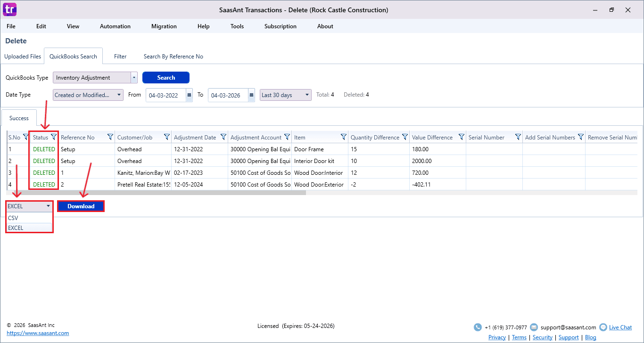
Task: Open Customer/Job column filter
Action: click(167, 137)
